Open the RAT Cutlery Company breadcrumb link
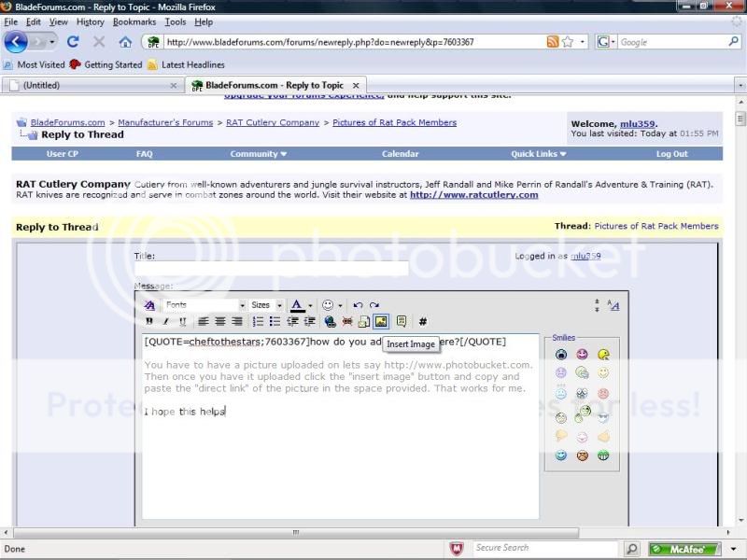The image size is (747, 560). point(273,122)
